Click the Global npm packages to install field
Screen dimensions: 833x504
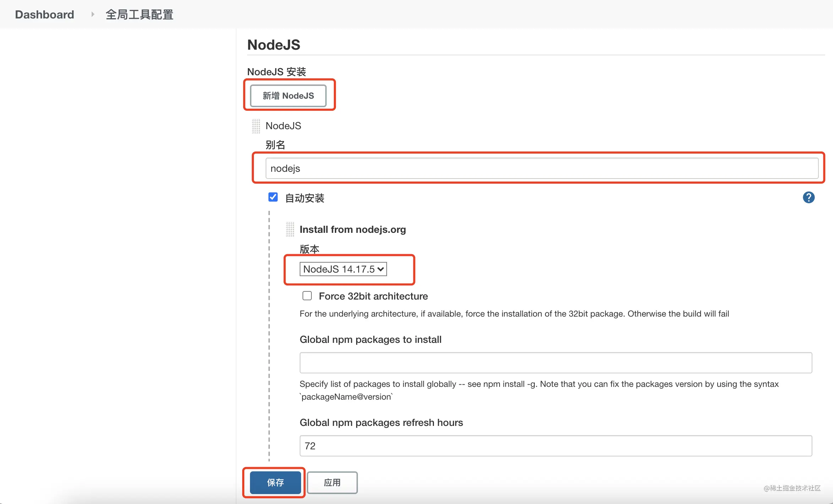click(x=556, y=363)
